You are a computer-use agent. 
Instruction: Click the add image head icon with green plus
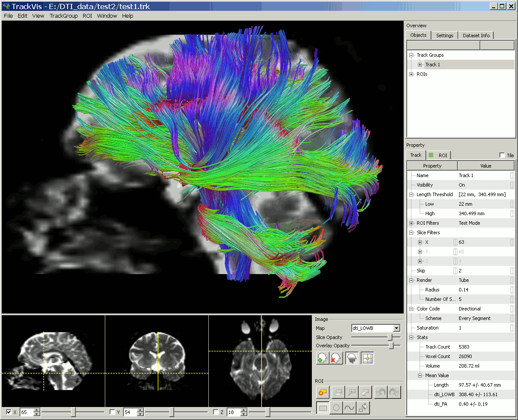(322, 358)
